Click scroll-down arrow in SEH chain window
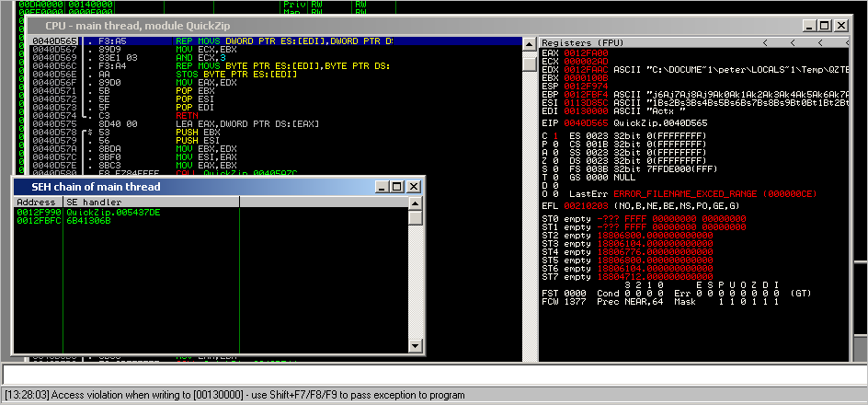868x405 pixels. pos(416,345)
